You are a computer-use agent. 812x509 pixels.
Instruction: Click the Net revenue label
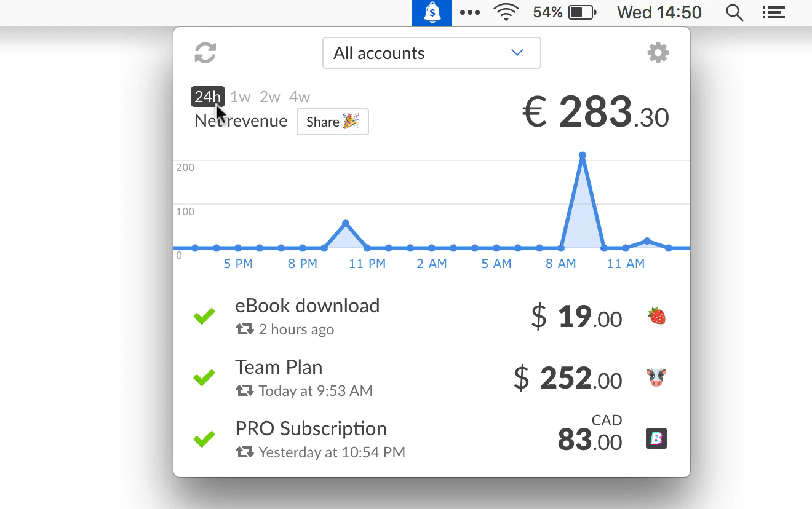(241, 121)
